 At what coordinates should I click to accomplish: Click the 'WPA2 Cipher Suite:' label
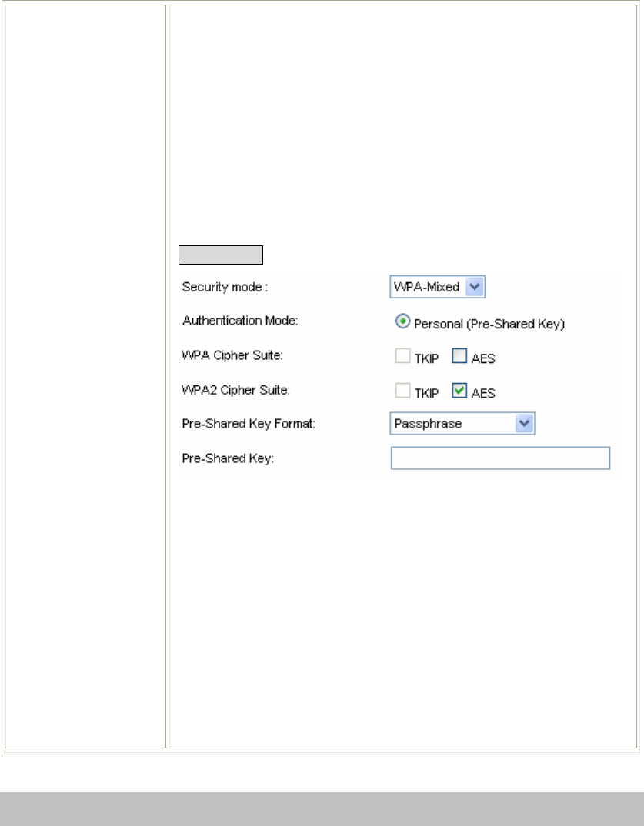click(235, 390)
